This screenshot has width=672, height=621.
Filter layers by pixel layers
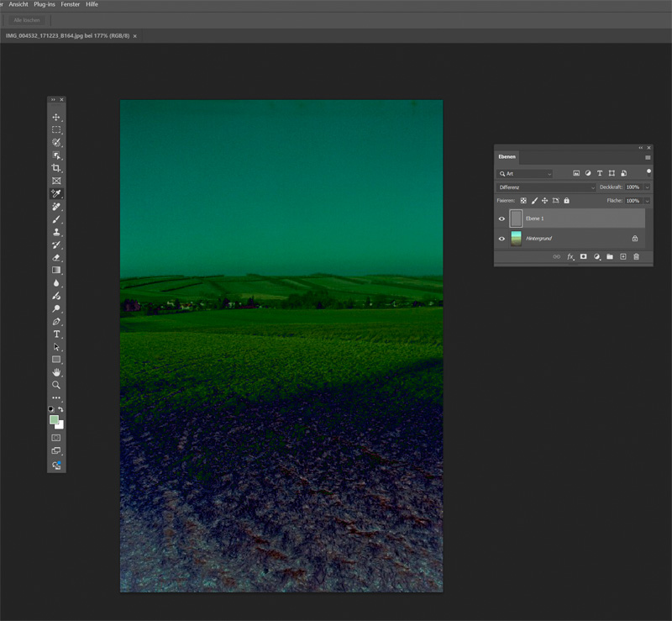coord(576,173)
